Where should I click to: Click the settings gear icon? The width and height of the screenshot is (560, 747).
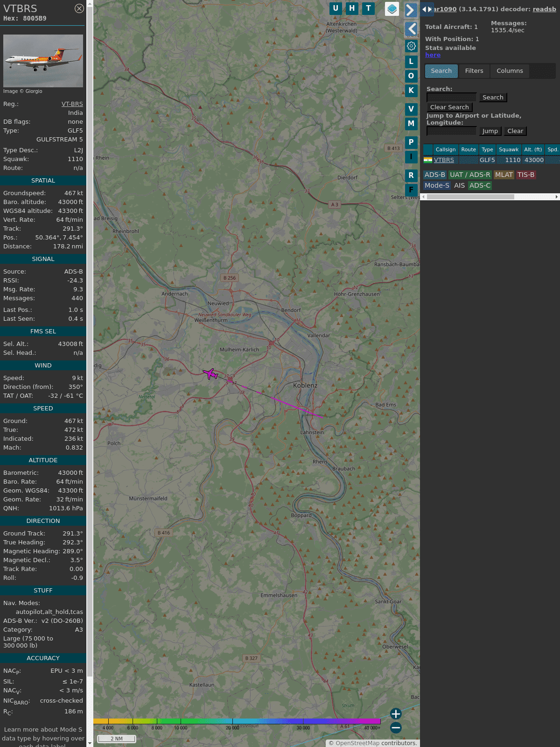(411, 46)
